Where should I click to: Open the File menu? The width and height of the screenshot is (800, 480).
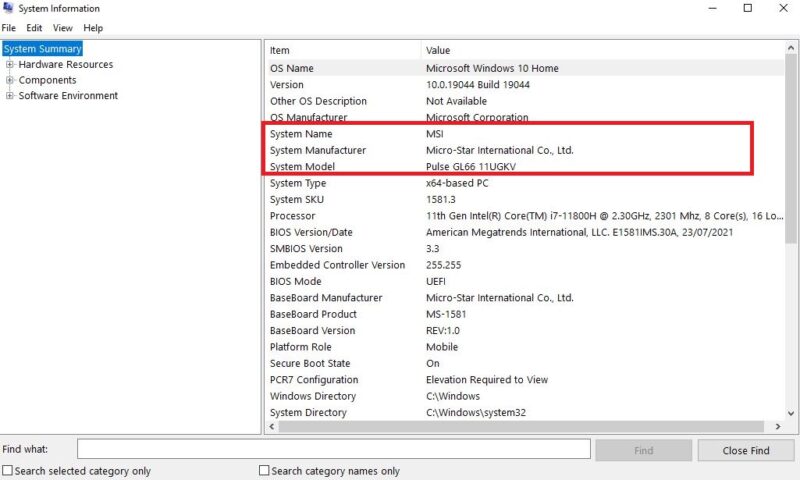(9, 28)
